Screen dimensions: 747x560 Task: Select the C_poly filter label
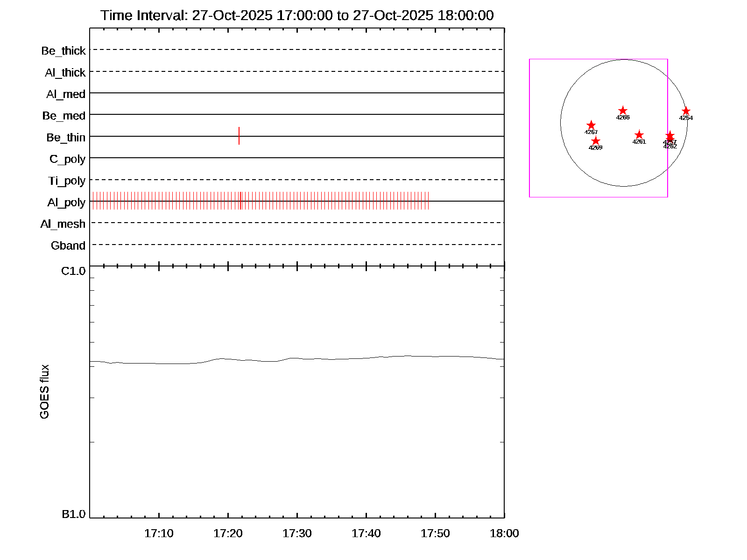(x=67, y=159)
